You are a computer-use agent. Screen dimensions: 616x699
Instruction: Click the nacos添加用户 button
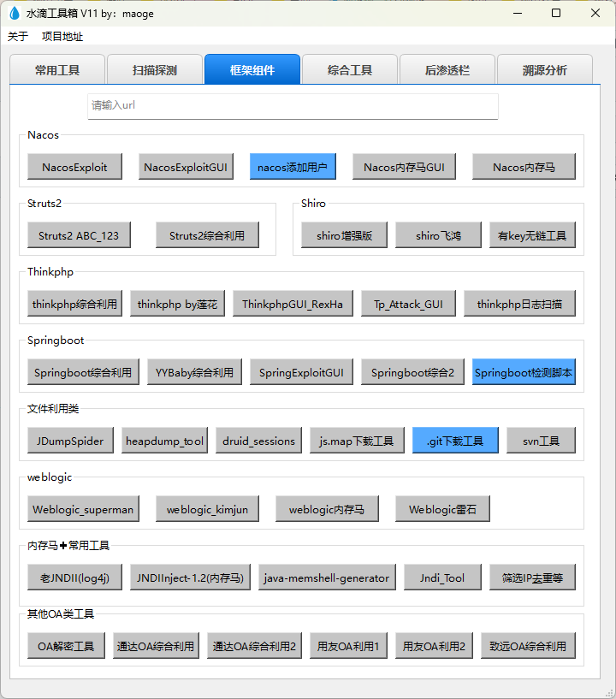(x=293, y=167)
